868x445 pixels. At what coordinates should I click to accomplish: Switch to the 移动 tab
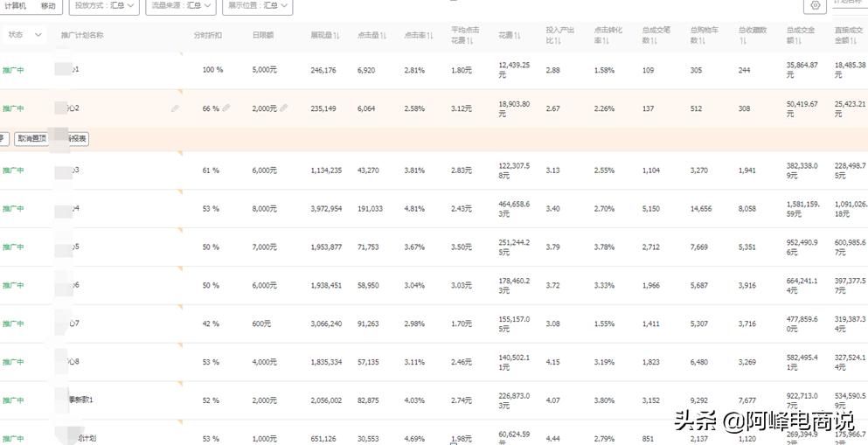tap(48, 5)
